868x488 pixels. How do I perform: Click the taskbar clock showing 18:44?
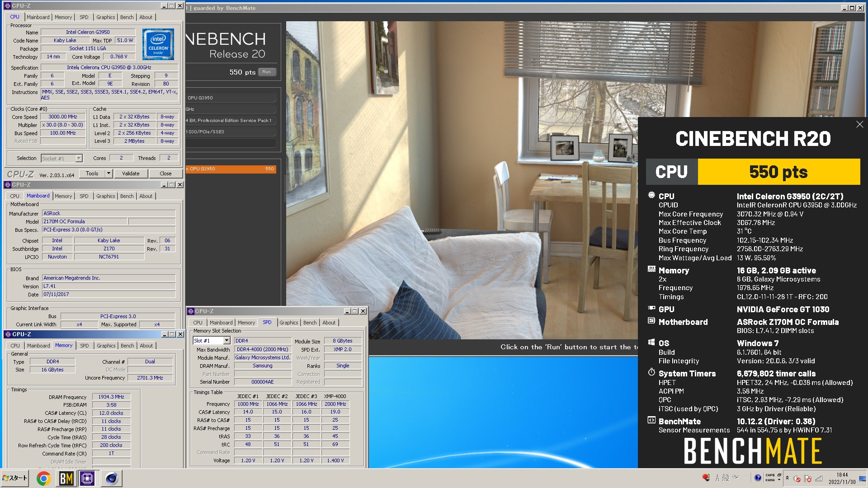pos(842,478)
